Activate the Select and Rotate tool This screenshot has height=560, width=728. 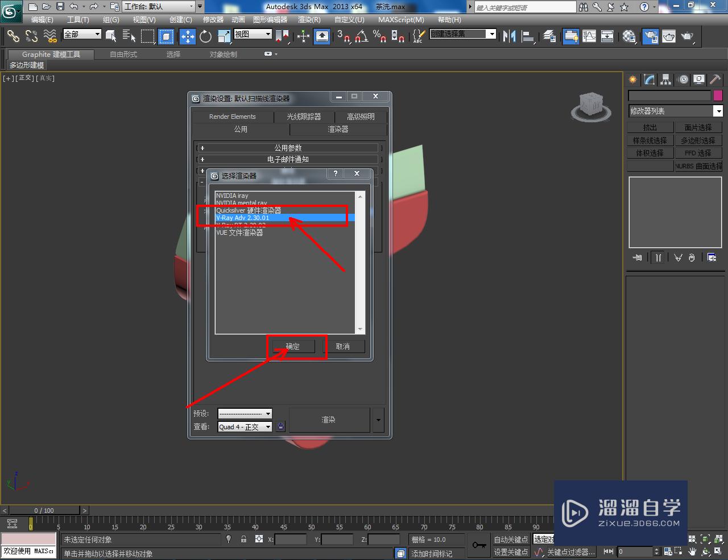pyautogui.click(x=206, y=36)
